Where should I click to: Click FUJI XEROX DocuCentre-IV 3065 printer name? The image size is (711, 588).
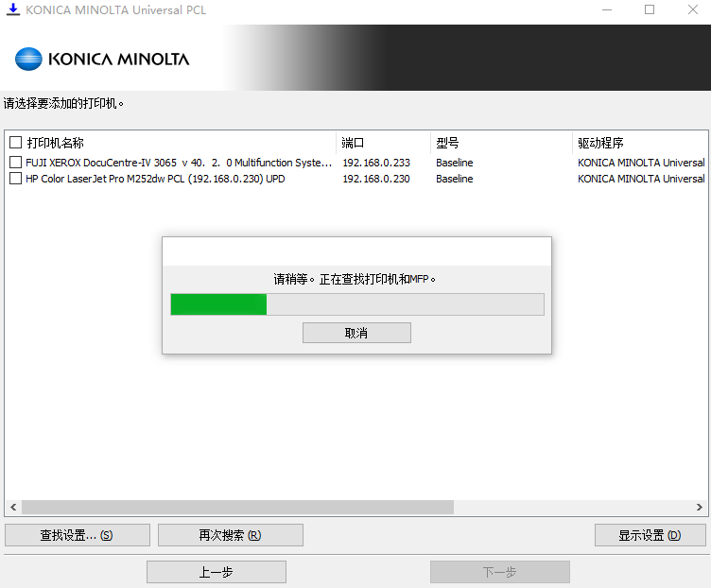coord(179,163)
